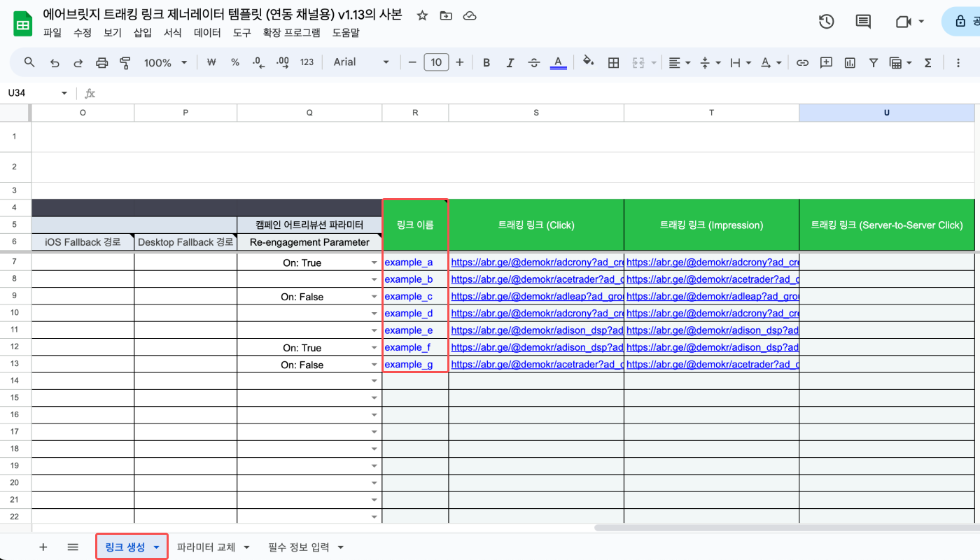Click the font size field showing 10
This screenshot has height=560, width=980.
[436, 62]
